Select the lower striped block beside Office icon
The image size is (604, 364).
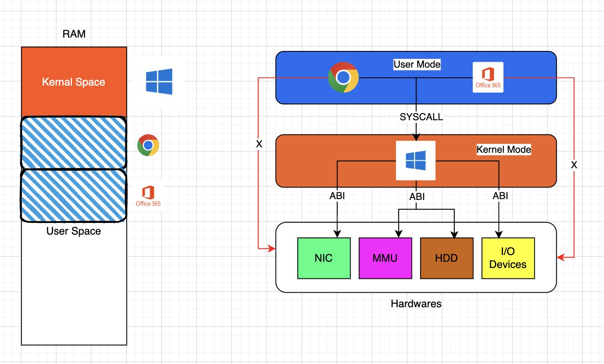coord(74,195)
